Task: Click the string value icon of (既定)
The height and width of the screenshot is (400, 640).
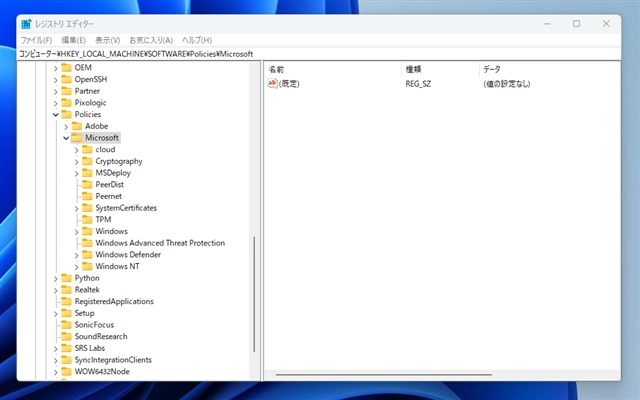Action: [272, 84]
